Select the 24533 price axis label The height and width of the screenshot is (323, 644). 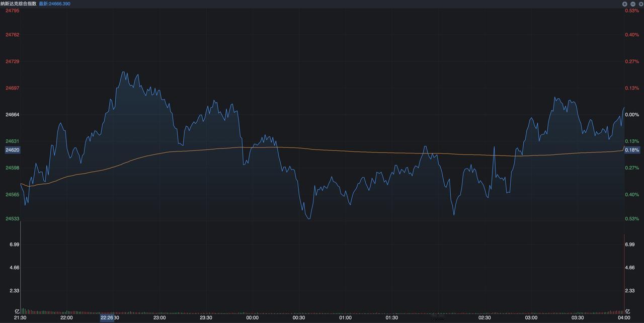[x=13, y=219]
